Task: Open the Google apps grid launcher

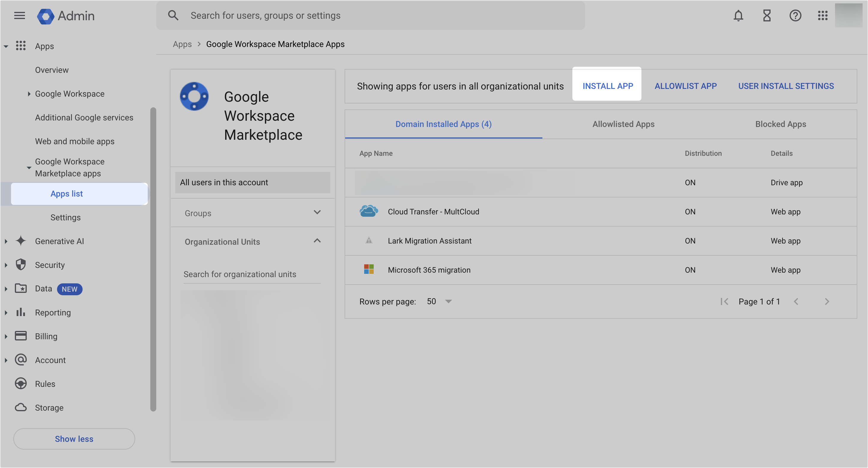Action: click(823, 15)
